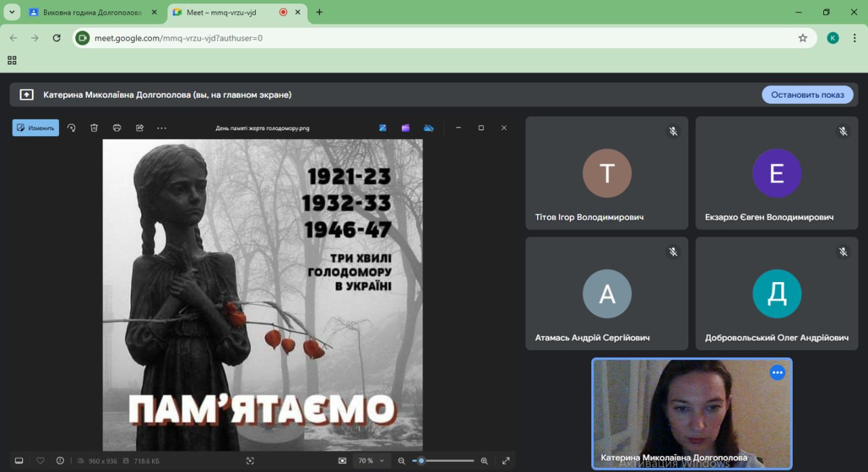
Task: Enter full screen view of the photo
Action: pos(506,460)
